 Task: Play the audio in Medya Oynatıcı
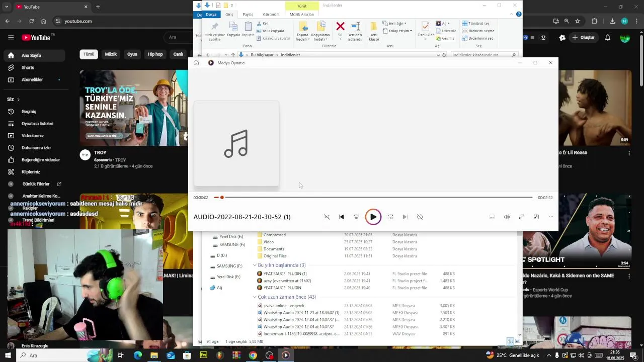373,217
